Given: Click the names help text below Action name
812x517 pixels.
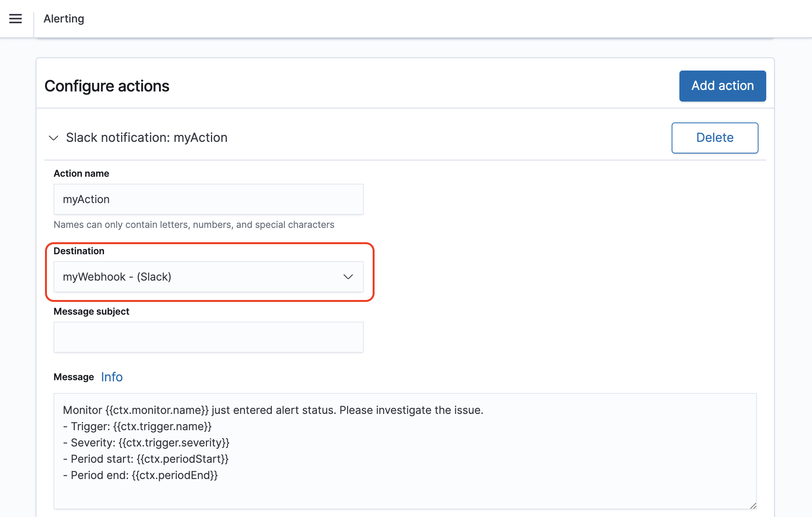Looking at the screenshot, I should (x=193, y=225).
